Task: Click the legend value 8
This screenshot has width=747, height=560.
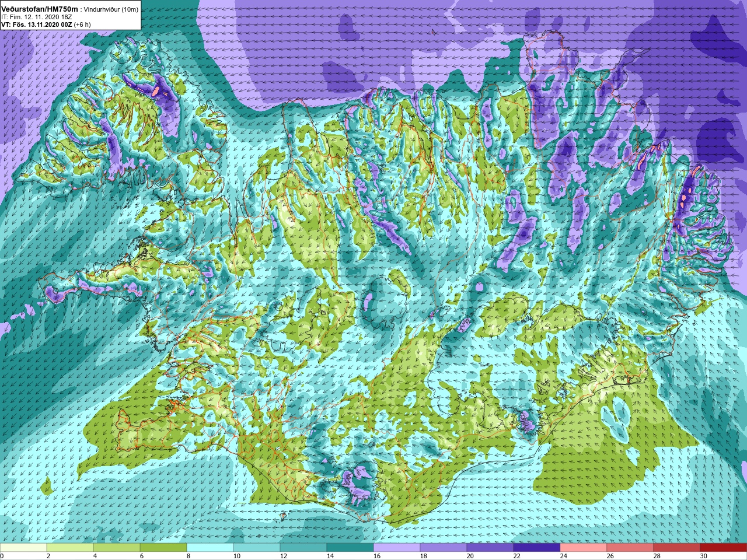Action: (189, 556)
